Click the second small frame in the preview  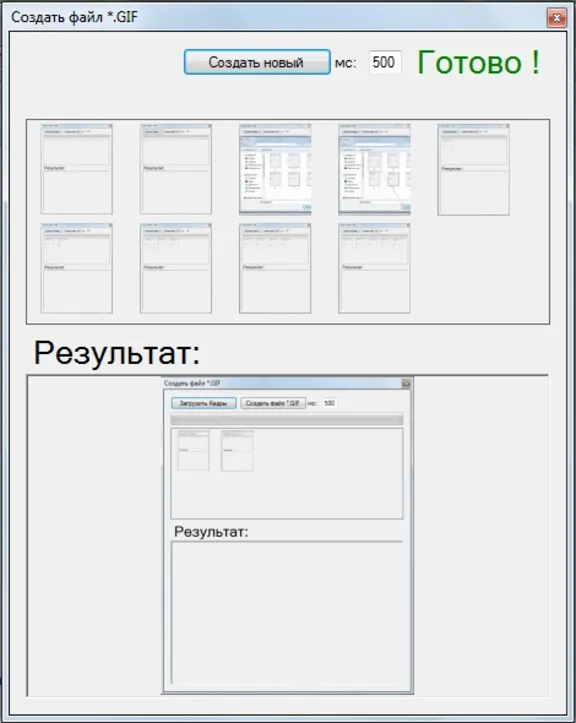click(x=237, y=450)
